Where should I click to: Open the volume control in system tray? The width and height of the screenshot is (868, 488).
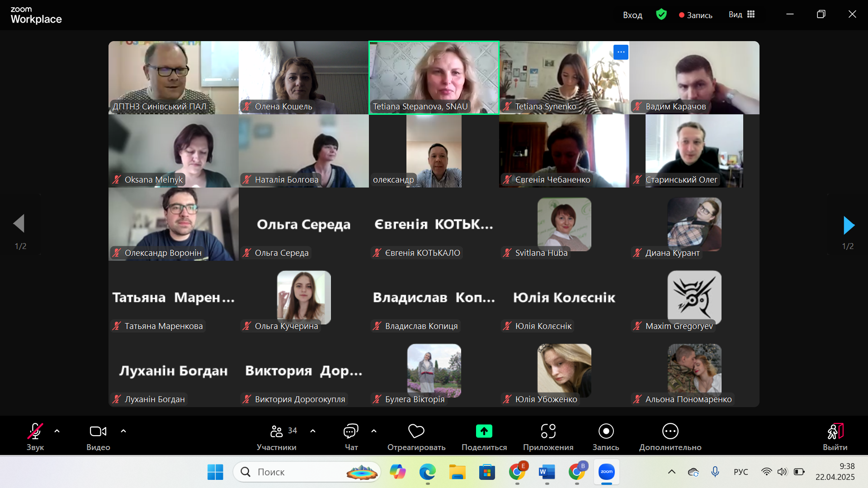782,472
